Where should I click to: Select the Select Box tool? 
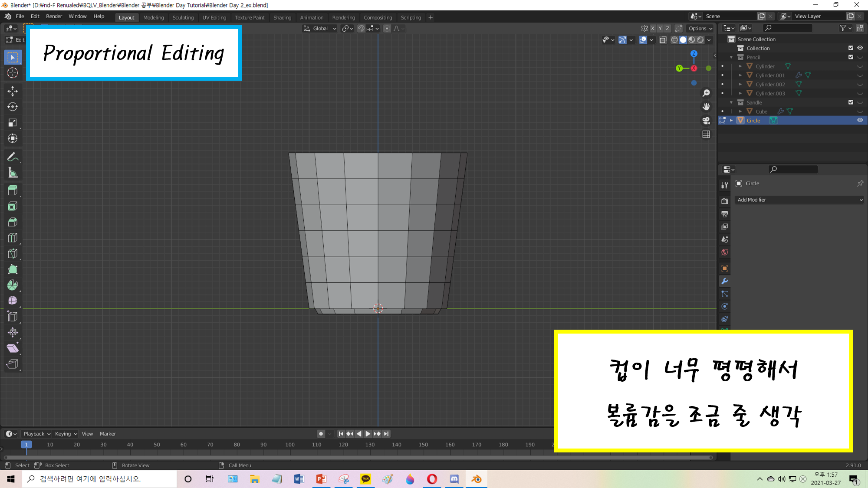(13, 57)
